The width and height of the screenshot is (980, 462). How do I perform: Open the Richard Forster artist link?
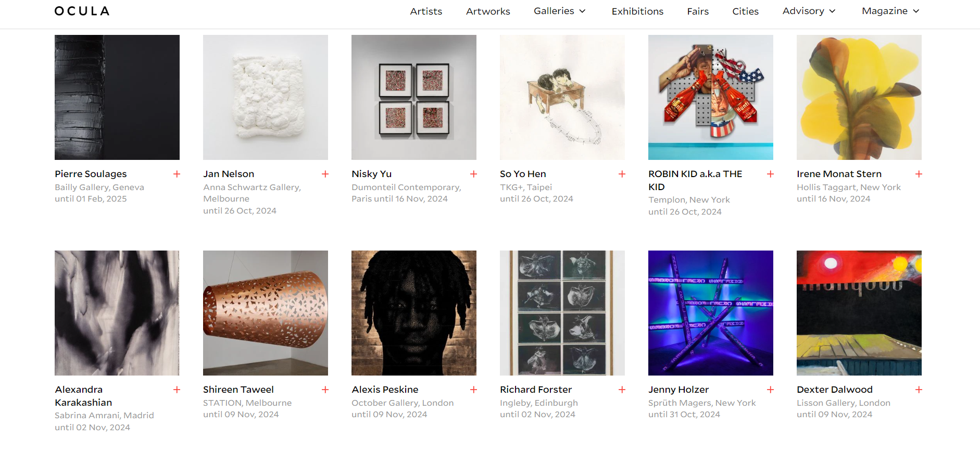point(536,390)
